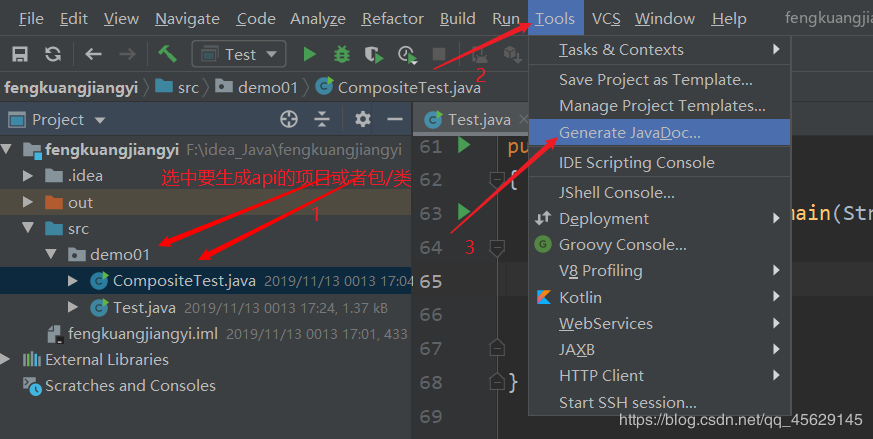Click the fold marker at line 64
Viewport: 873px width, 439px height.
point(497,247)
